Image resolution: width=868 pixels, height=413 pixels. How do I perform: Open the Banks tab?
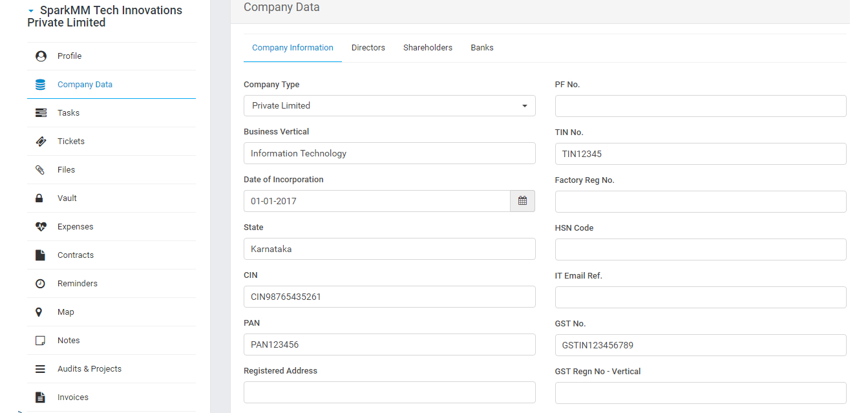point(482,48)
